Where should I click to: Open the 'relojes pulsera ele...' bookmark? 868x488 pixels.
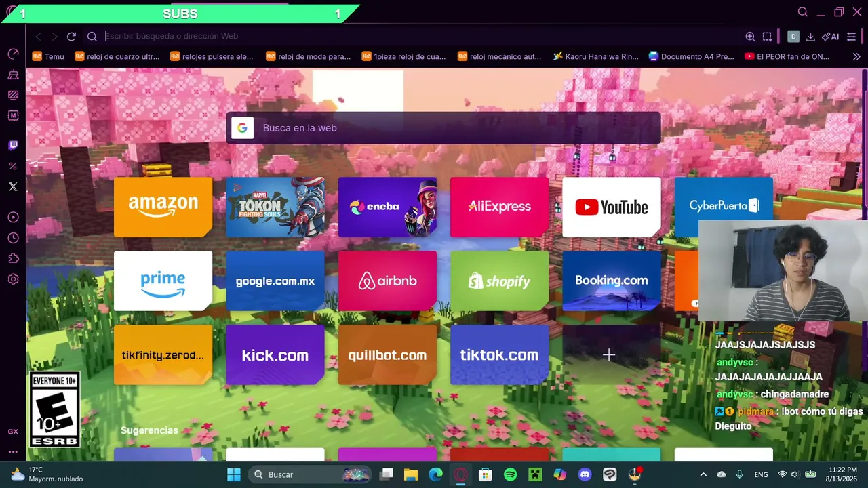click(x=212, y=57)
